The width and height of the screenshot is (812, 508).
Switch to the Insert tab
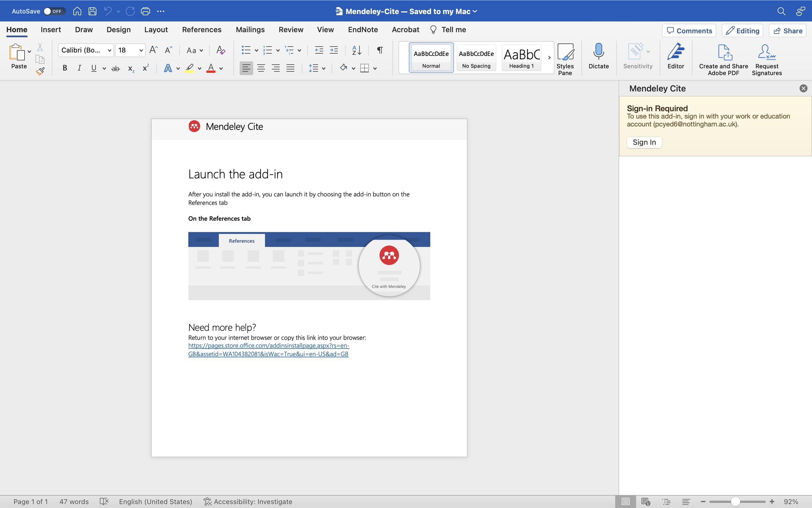[x=51, y=30]
